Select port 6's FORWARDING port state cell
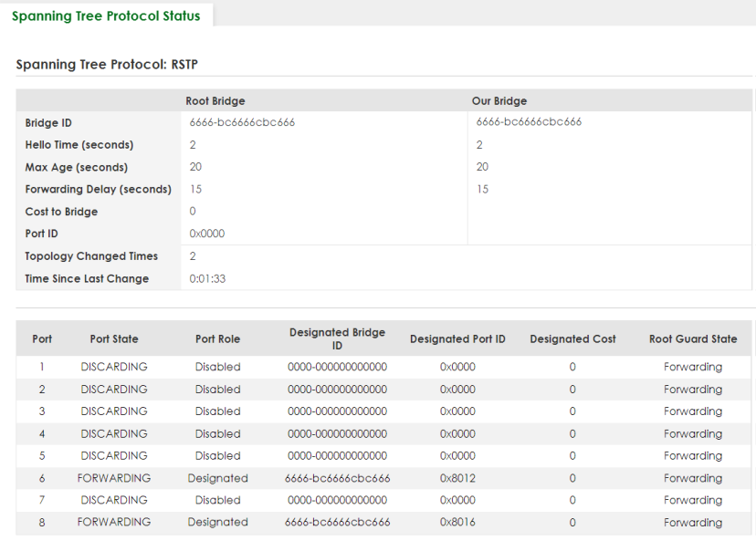The height and width of the screenshot is (541, 756). 114,478
